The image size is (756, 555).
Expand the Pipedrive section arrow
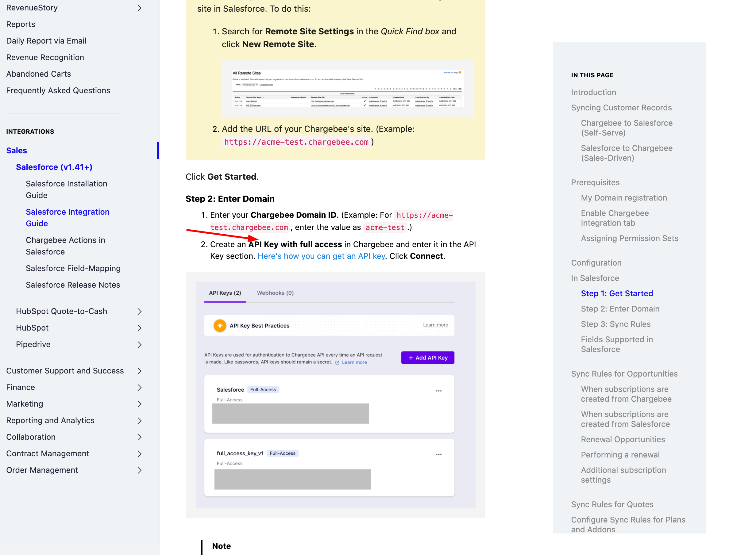point(140,344)
